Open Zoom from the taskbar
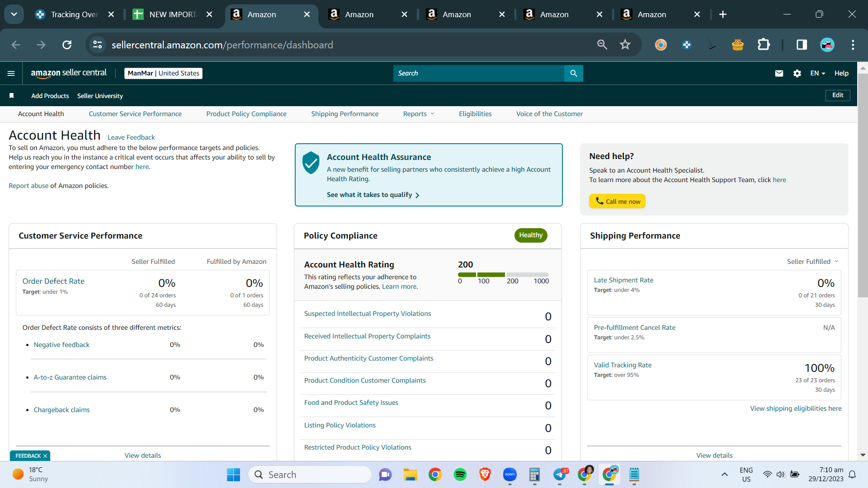 (509, 474)
